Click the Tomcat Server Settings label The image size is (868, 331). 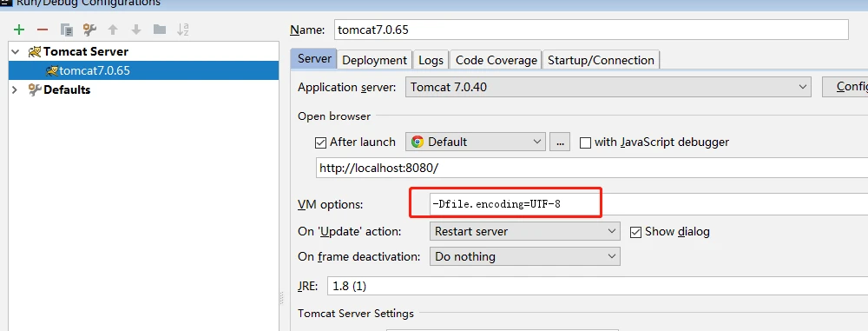(356, 314)
